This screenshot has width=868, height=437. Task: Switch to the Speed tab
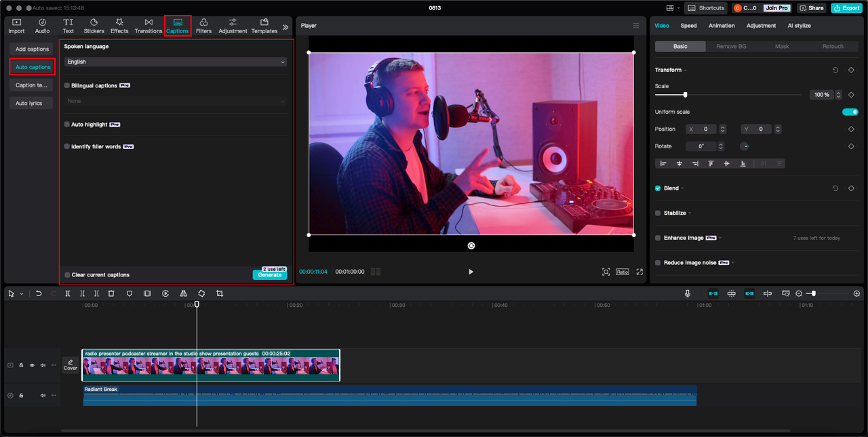[x=688, y=26]
